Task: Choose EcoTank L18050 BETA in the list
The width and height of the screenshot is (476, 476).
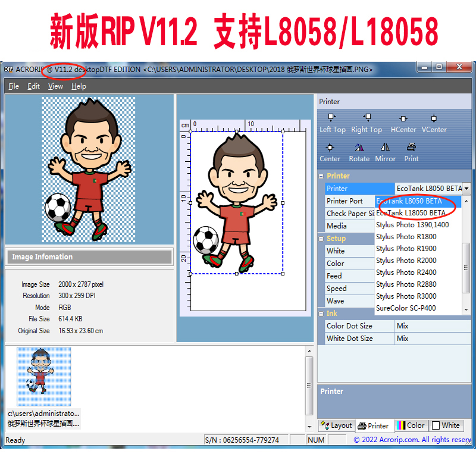Action: (418, 213)
